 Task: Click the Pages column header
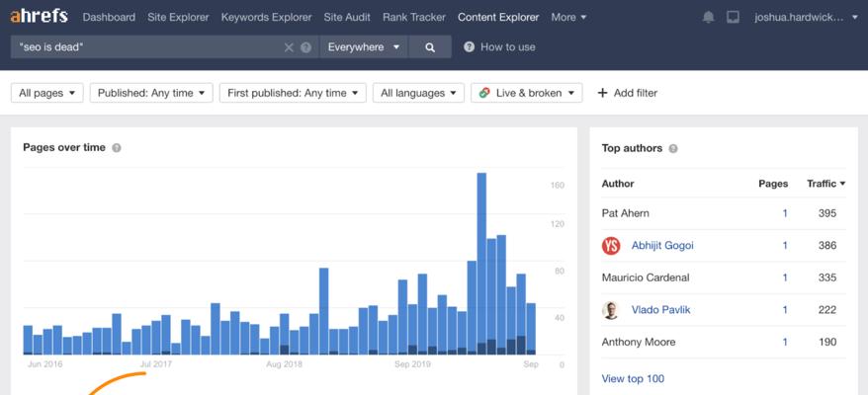point(773,184)
